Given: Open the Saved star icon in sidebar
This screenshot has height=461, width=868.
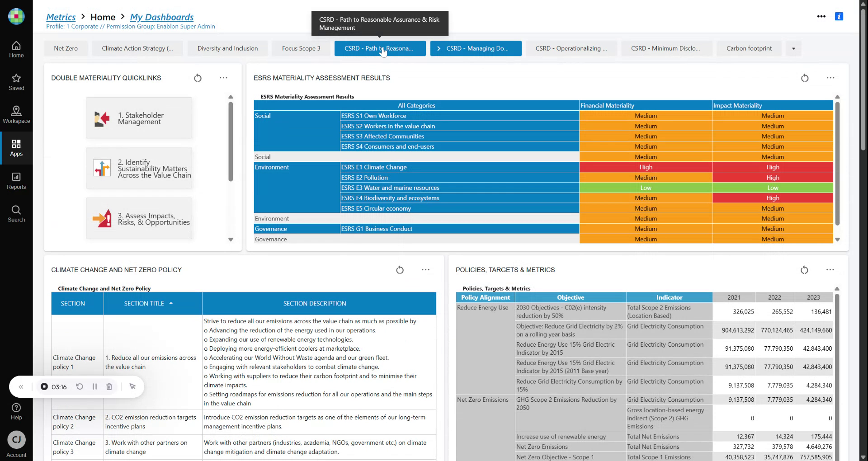Looking at the screenshot, I should coord(16,82).
